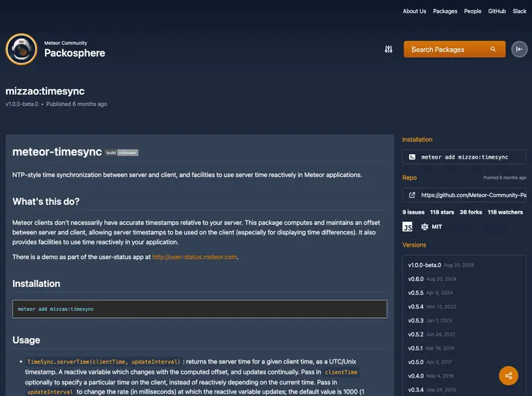Click the TimeSync.serverTime code snippet
Viewport: 532px width, 396px height.
tap(104, 362)
